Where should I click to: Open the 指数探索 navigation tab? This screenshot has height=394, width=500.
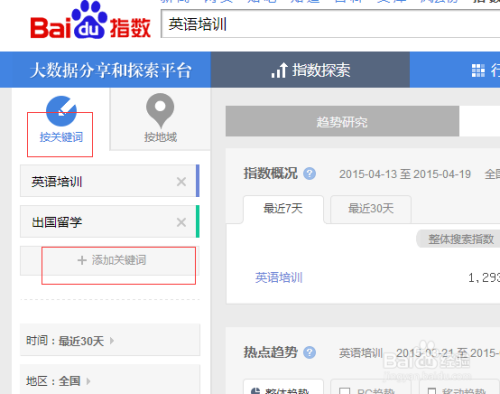310,70
